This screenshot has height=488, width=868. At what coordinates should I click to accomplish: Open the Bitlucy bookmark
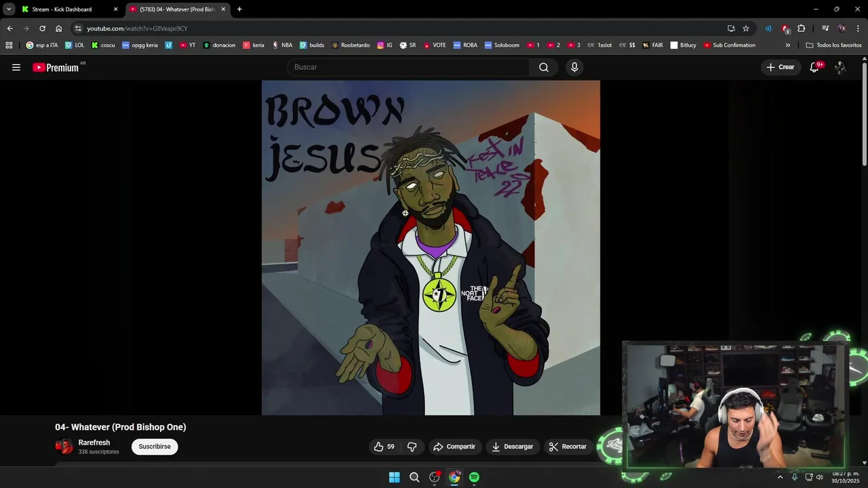pyautogui.click(x=683, y=45)
